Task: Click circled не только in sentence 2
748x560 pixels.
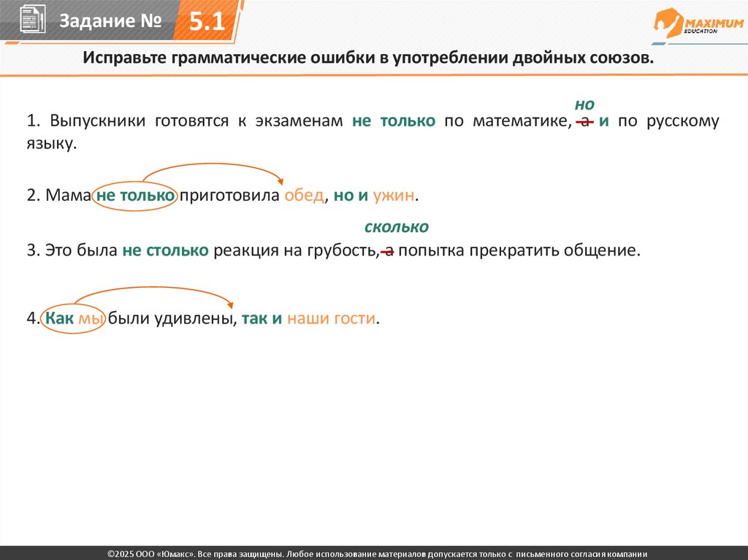Action: (135, 195)
